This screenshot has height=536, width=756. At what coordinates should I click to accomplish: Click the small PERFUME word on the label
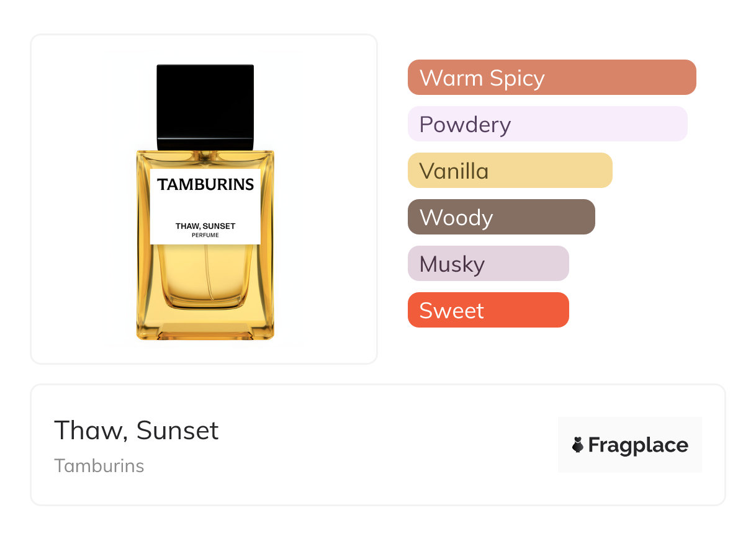pyautogui.click(x=205, y=235)
